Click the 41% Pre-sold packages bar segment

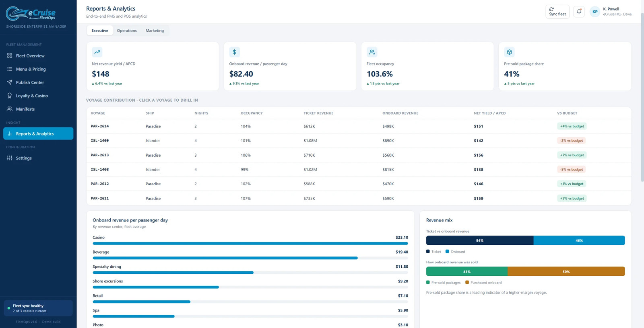point(467,271)
